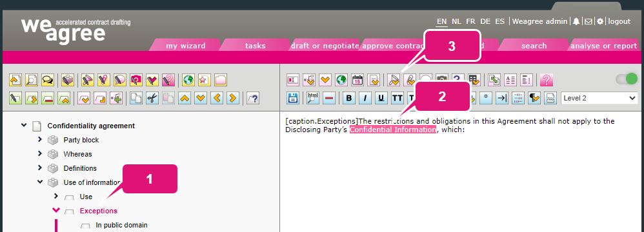Viewport: 644px width, 232px height.
Task: Click the pencil with funnel icon
Action: [88, 80]
